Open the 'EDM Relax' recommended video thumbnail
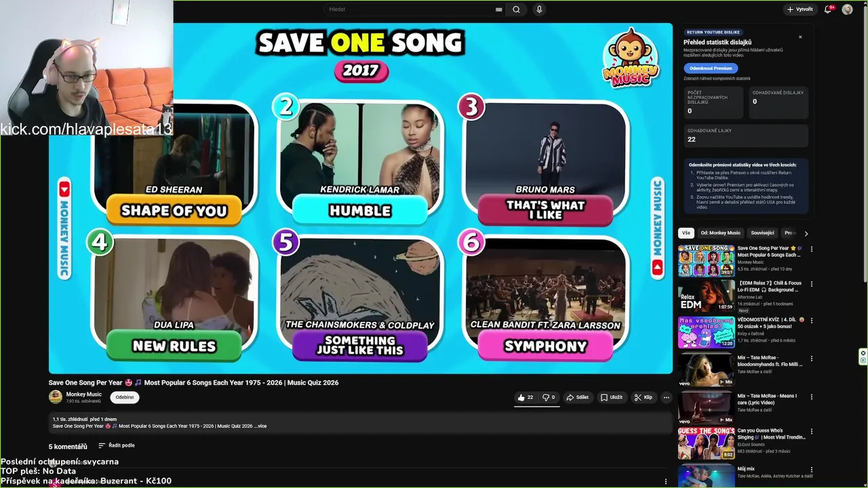This screenshot has height=488, width=868. 706,296
